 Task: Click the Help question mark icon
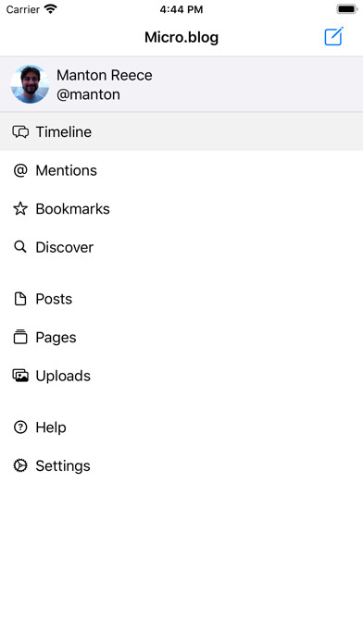click(x=20, y=427)
